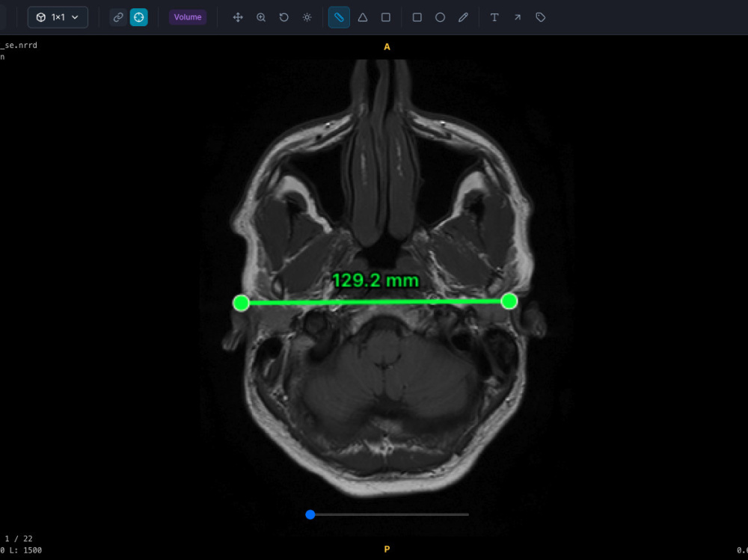Screen dimensions: 748x560
Task: Click the right green measurement endpoint
Action: click(509, 301)
